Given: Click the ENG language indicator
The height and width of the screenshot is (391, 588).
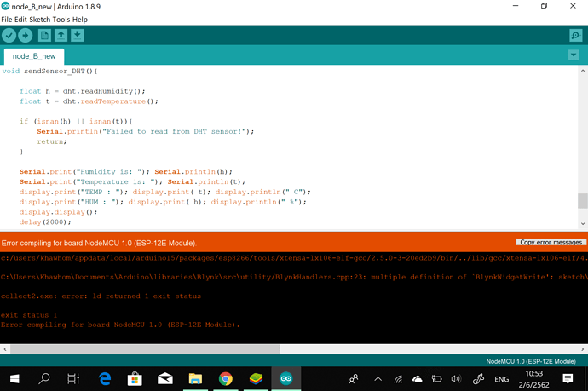Looking at the screenshot, I should (x=502, y=379).
